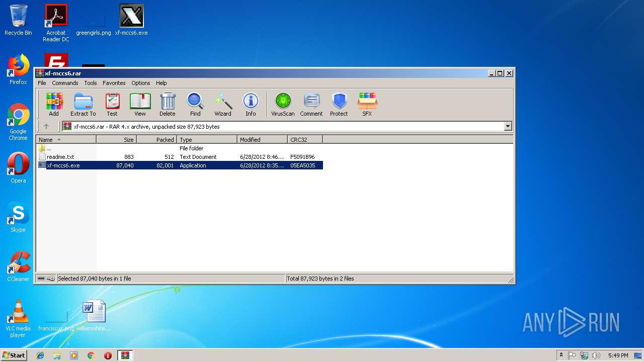Viewport: 644px width, 362px height.
Task: Switch to WinRAR taskbar button
Action: coord(125,355)
